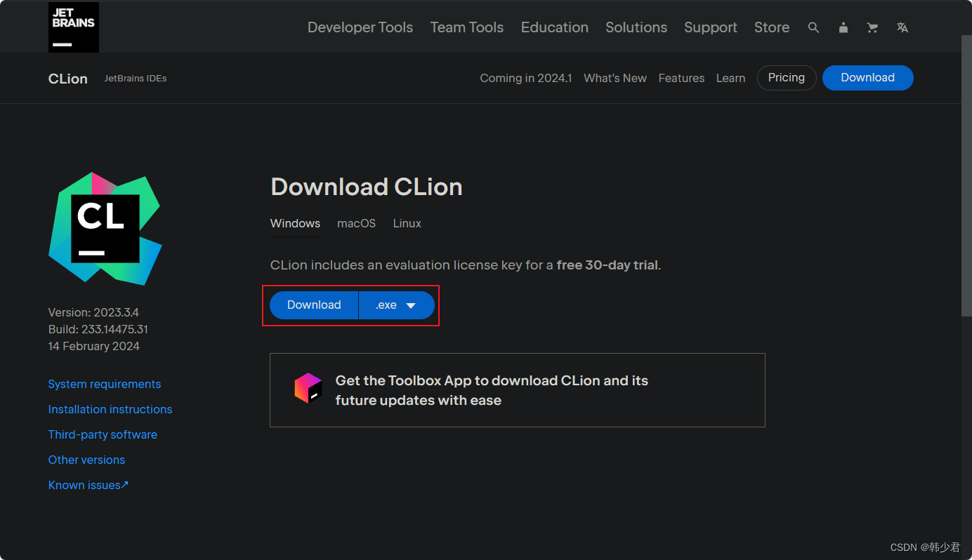Open the Coming in 2024.1 link
The width and height of the screenshot is (972, 560).
526,78
